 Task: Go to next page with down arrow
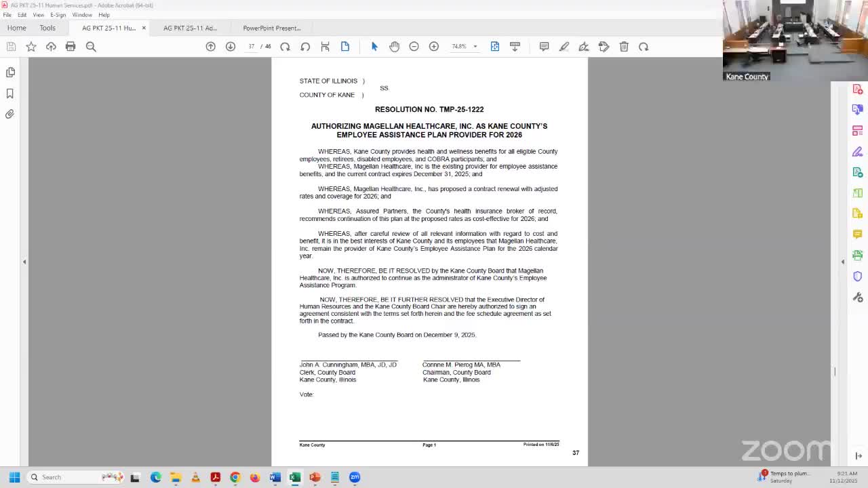click(x=231, y=46)
